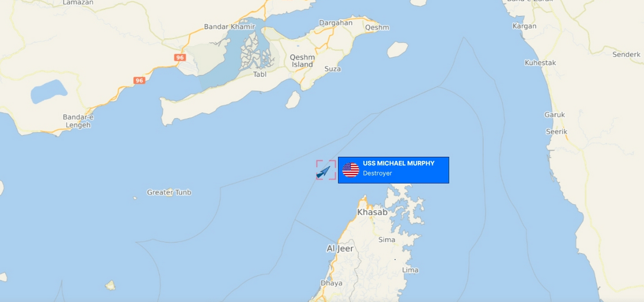The height and width of the screenshot is (302, 644).
Task: Click the Bandar-e Lengeh town label
Action: (x=78, y=122)
